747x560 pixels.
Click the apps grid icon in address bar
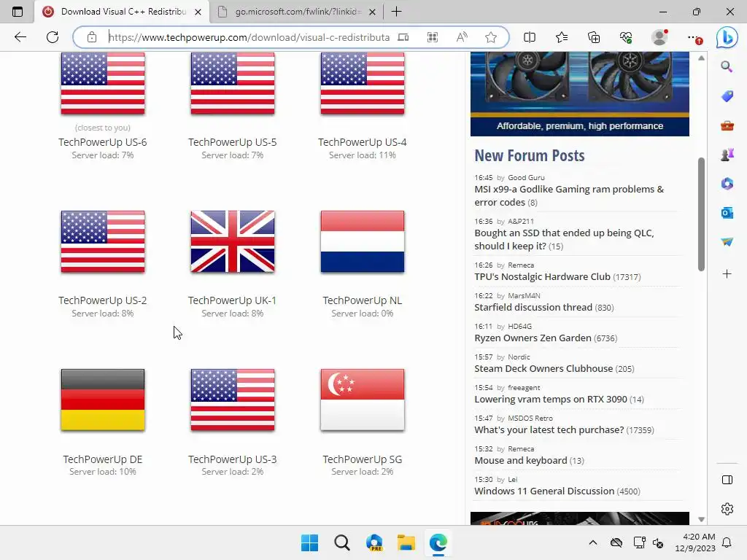point(433,37)
